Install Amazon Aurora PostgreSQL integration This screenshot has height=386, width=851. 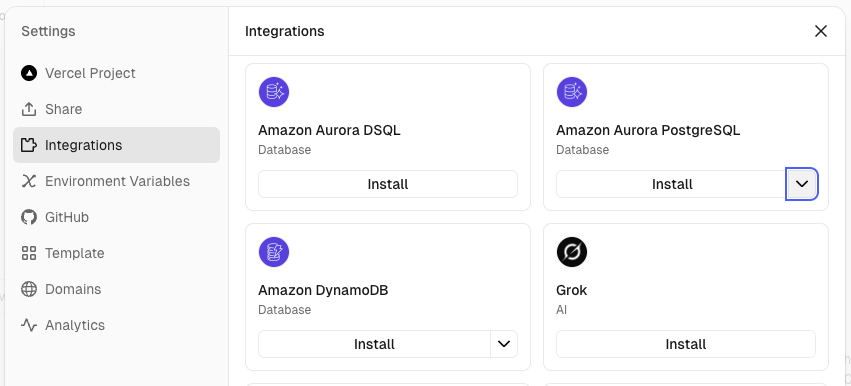[672, 184]
